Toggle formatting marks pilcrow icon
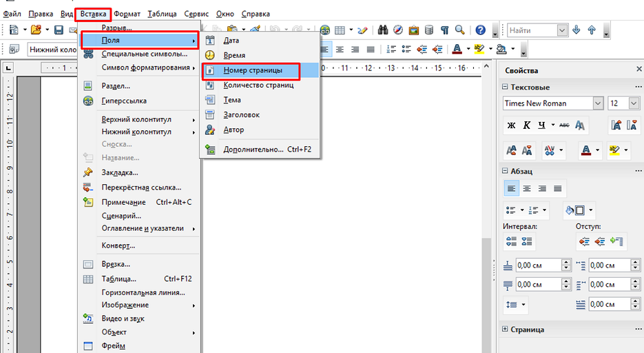The image size is (644, 353). (x=444, y=30)
